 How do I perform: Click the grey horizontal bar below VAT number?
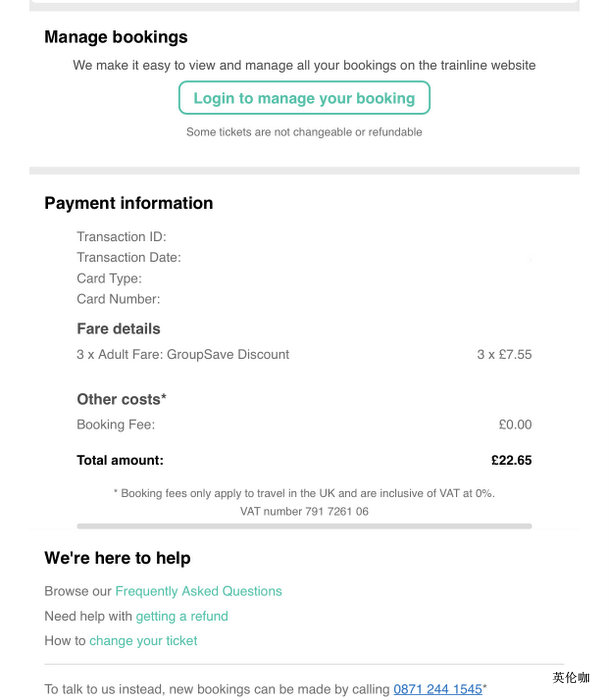tap(304, 526)
